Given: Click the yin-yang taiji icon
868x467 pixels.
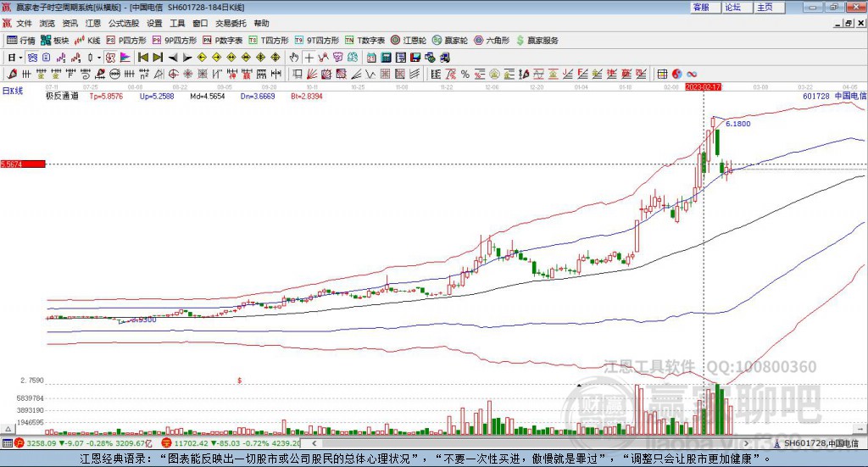Looking at the screenshot, I should [677, 74].
